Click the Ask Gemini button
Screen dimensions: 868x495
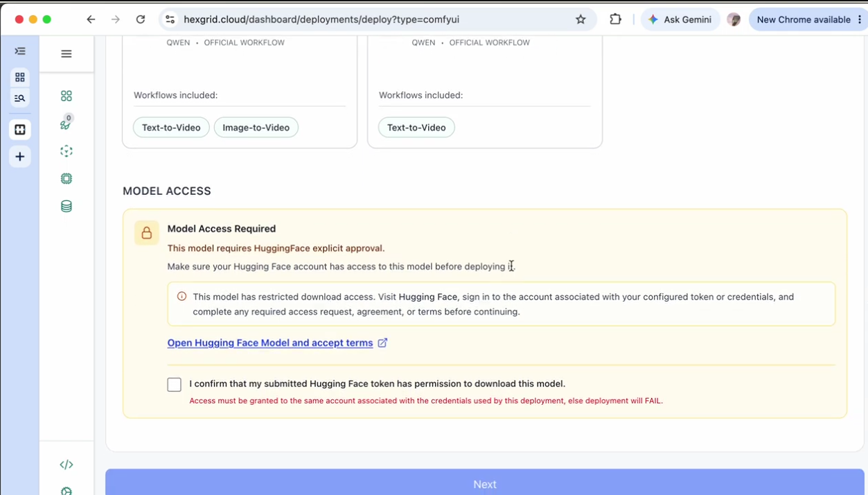pyautogui.click(x=680, y=19)
